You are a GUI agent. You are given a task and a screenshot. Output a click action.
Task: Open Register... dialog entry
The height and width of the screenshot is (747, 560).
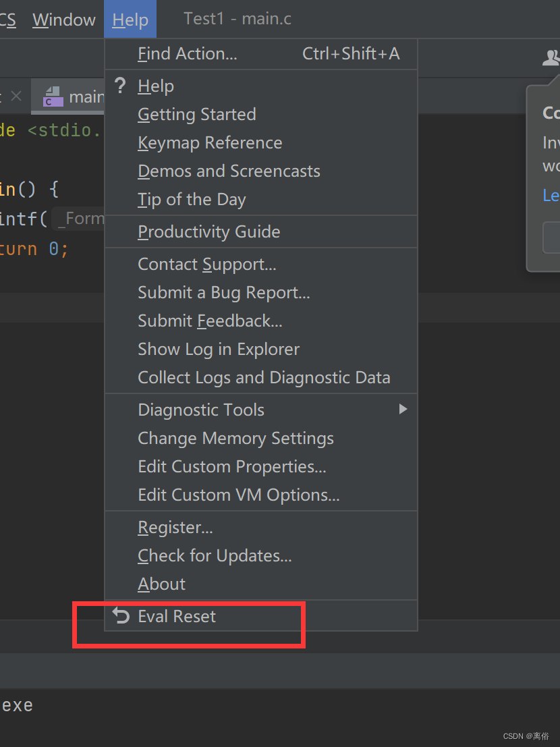[x=261, y=528]
